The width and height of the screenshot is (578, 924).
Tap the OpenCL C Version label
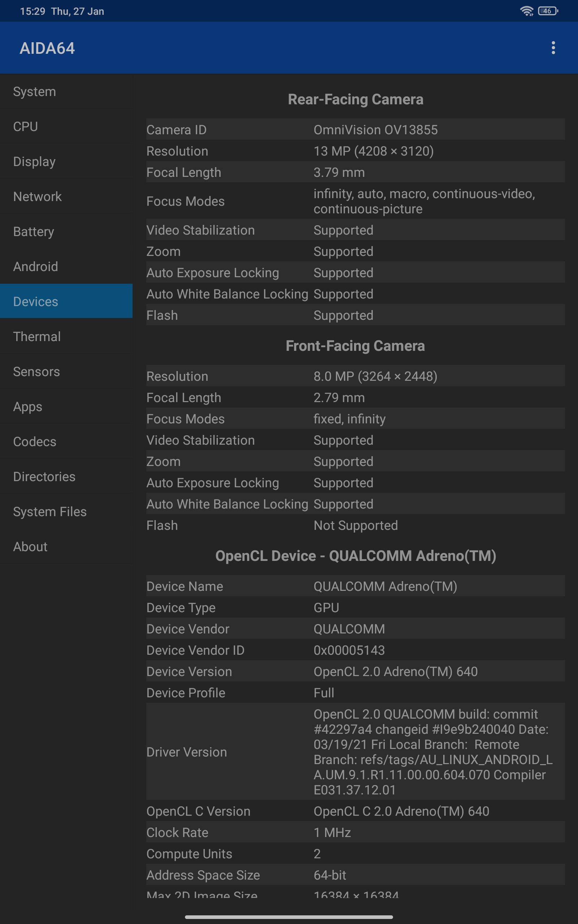point(198,811)
